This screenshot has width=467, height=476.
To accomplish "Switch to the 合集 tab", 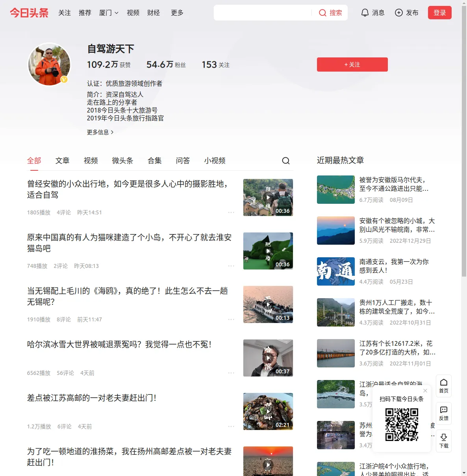I will point(155,161).
